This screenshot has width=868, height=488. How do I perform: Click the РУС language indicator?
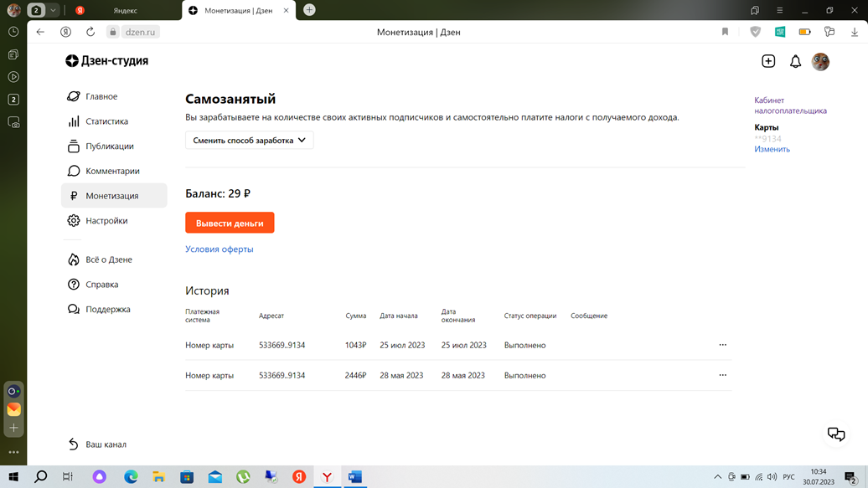(789, 477)
